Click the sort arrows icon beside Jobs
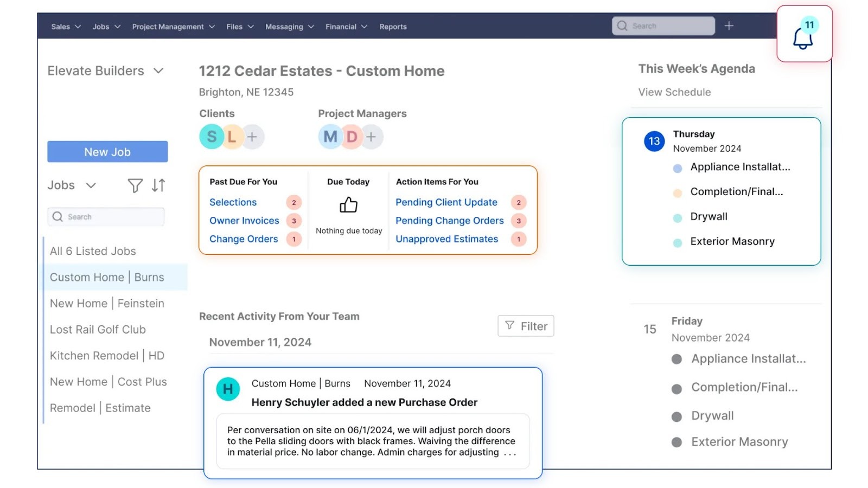The width and height of the screenshot is (868, 488). [158, 185]
